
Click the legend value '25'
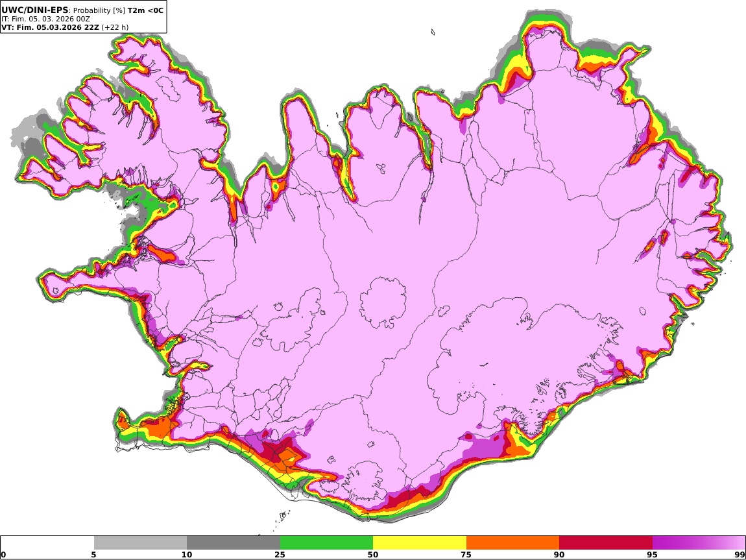(280, 555)
